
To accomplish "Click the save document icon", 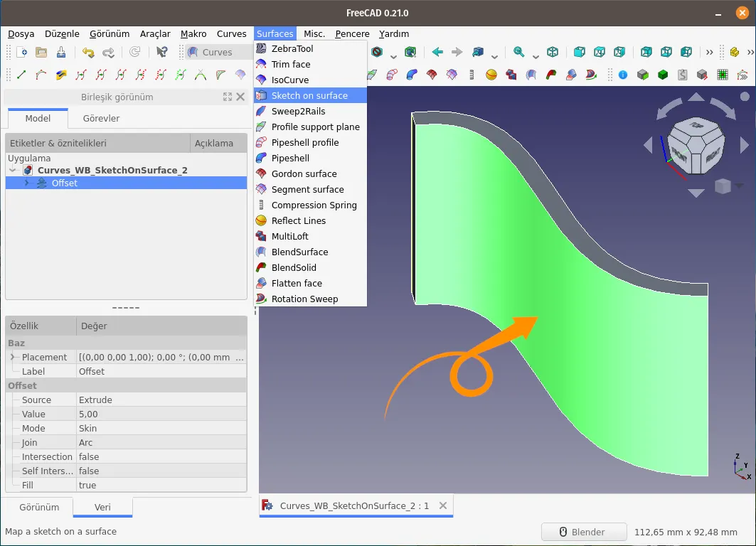I will click(x=60, y=52).
